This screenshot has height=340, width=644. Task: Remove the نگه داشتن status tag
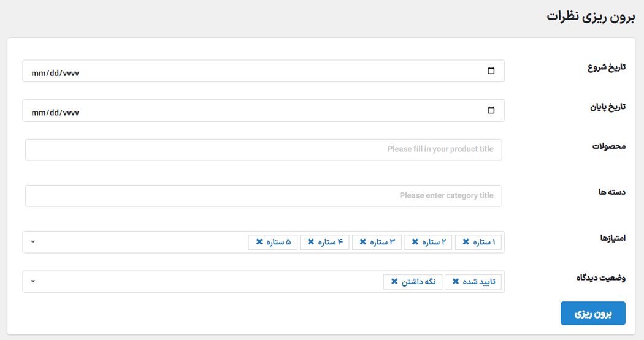(x=394, y=282)
